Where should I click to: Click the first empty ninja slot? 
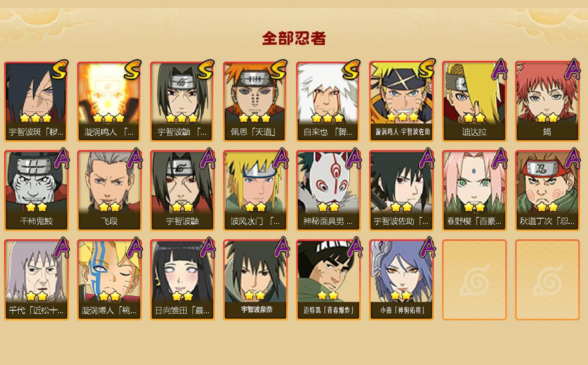point(474,280)
